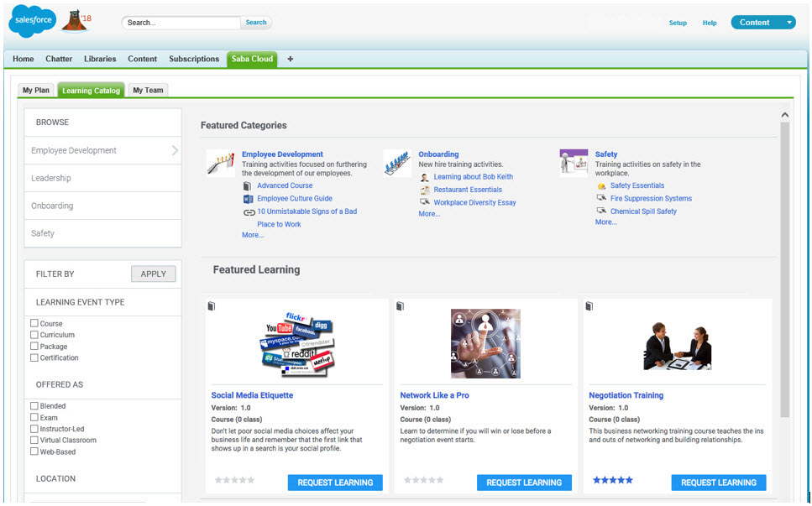
Task: Click the Salesforce cloud logo
Action: coord(33,21)
